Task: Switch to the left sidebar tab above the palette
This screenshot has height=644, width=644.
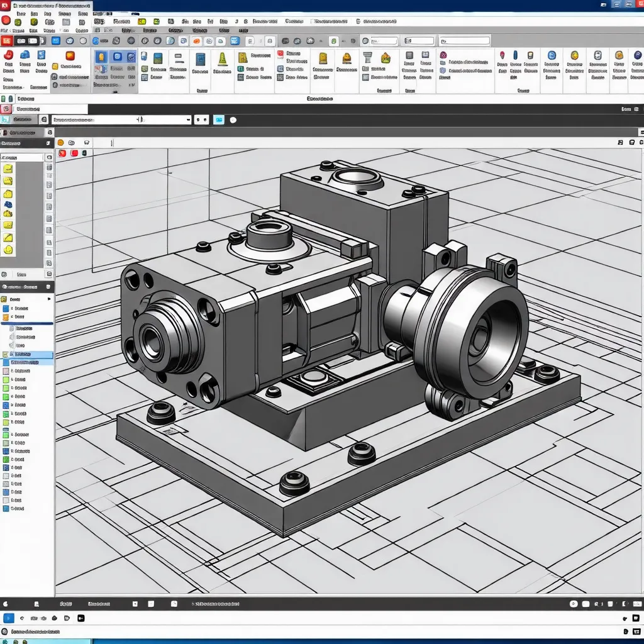Action: (x=22, y=132)
